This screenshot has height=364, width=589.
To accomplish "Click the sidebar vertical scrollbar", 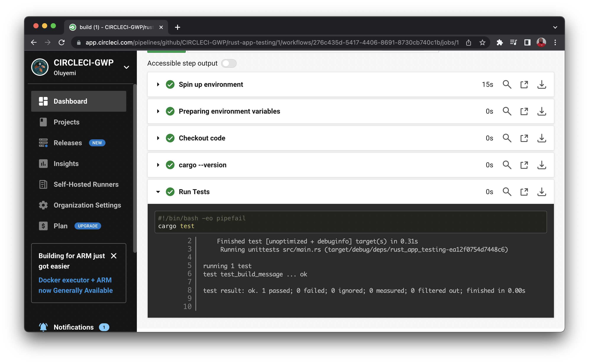I will point(135,169).
